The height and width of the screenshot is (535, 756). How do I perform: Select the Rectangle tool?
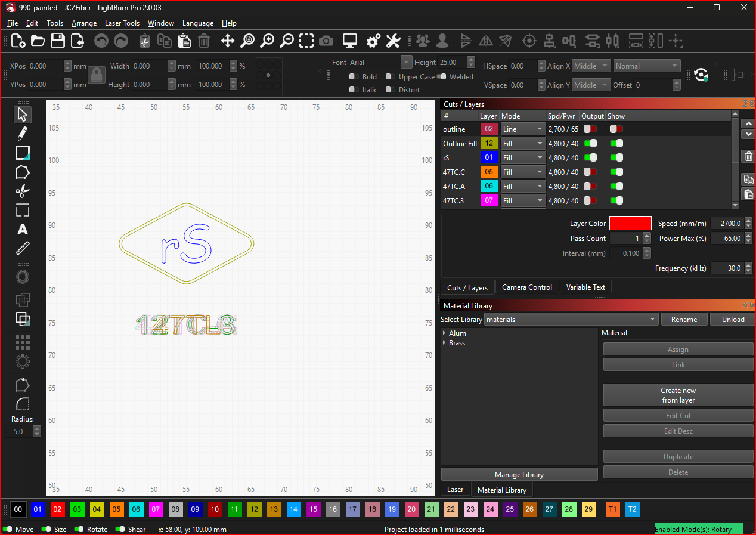[23, 153]
